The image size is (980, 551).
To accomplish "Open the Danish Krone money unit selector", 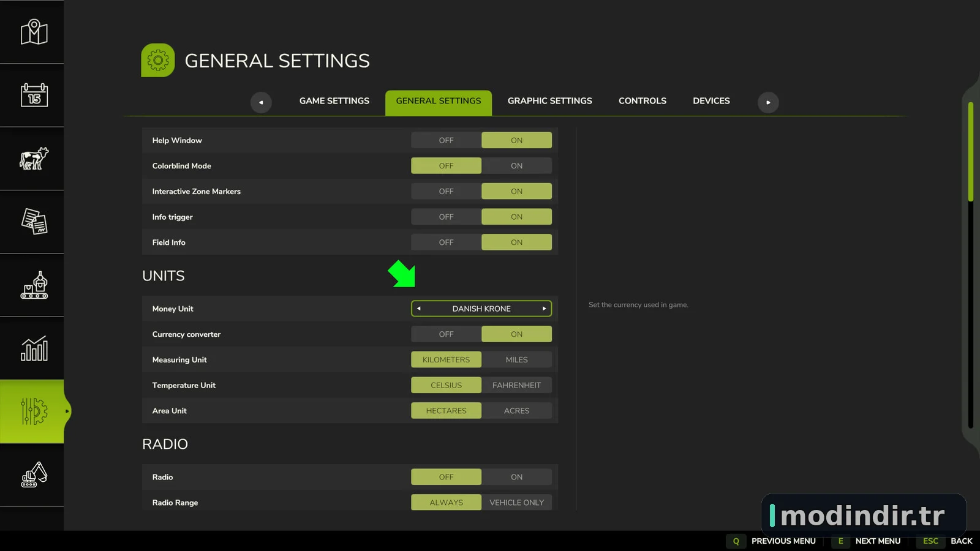I will (x=481, y=309).
